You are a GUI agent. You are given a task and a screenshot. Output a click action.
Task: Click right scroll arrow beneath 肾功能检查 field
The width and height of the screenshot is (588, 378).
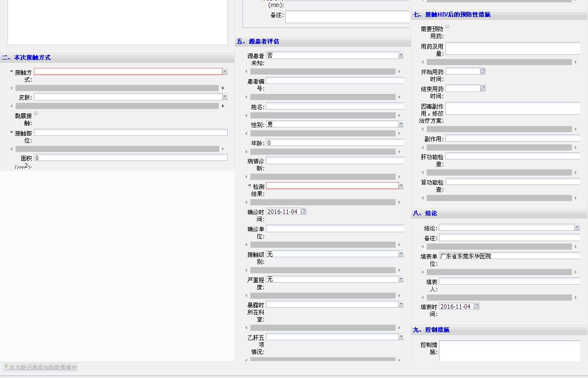click(576, 198)
